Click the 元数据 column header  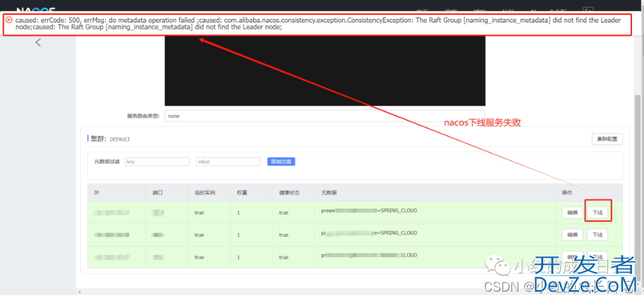(329, 193)
